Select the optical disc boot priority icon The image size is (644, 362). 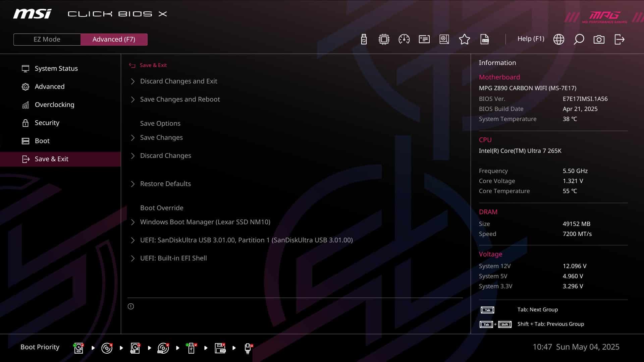107,348
